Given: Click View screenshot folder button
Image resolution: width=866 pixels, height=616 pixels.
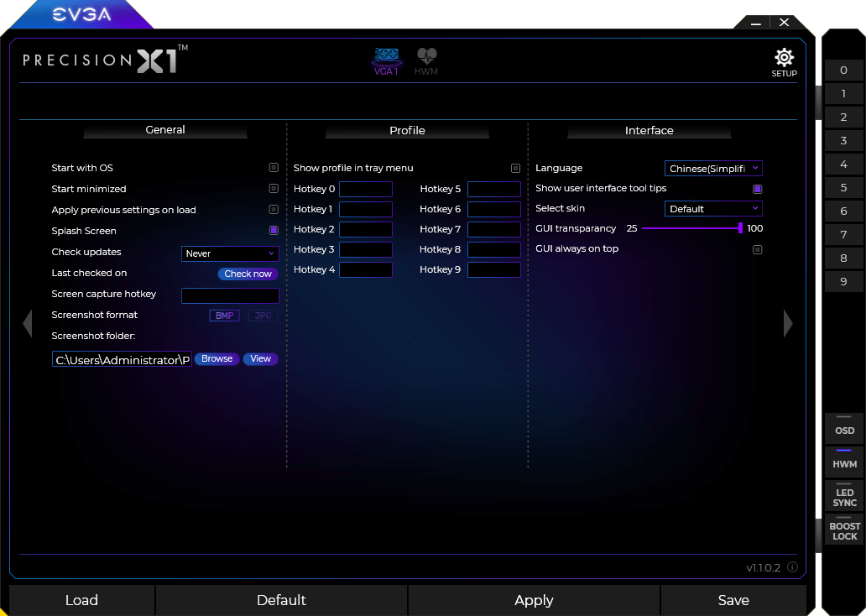Looking at the screenshot, I should 261,358.
